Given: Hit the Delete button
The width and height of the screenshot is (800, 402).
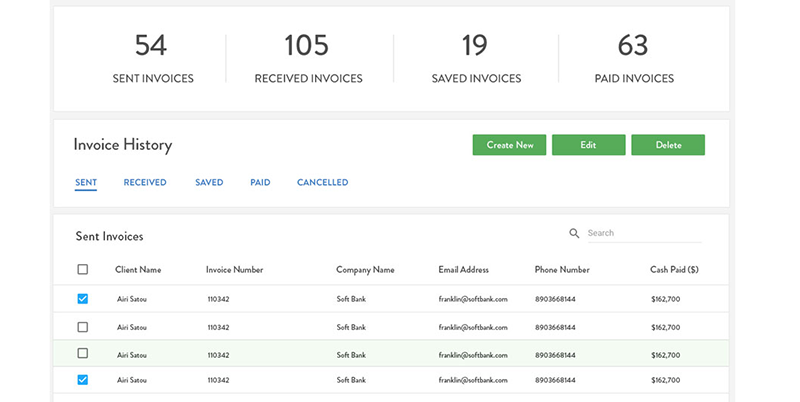Looking at the screenshot, I should point(668,145).
